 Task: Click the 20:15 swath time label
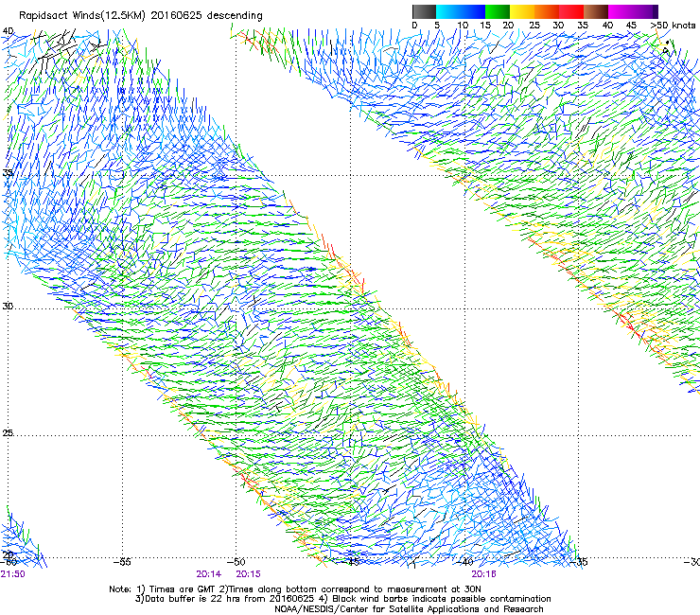(x=248, y=574)
